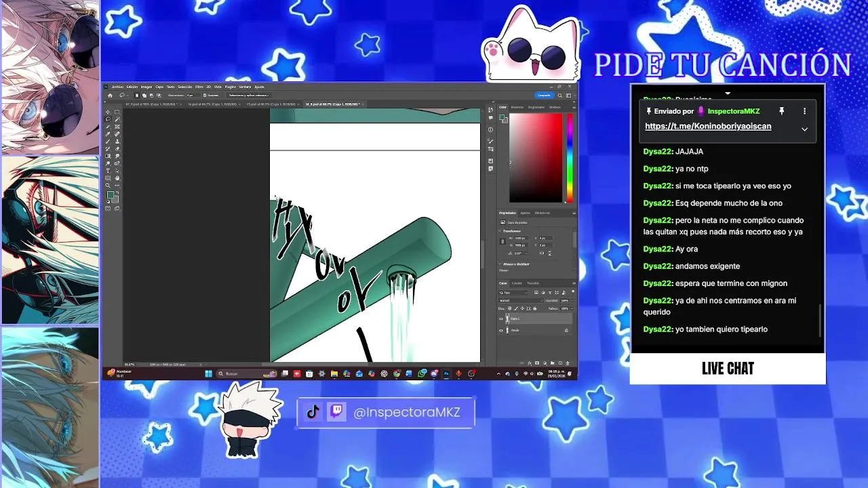Select the Crop tool

pos(108,127)
